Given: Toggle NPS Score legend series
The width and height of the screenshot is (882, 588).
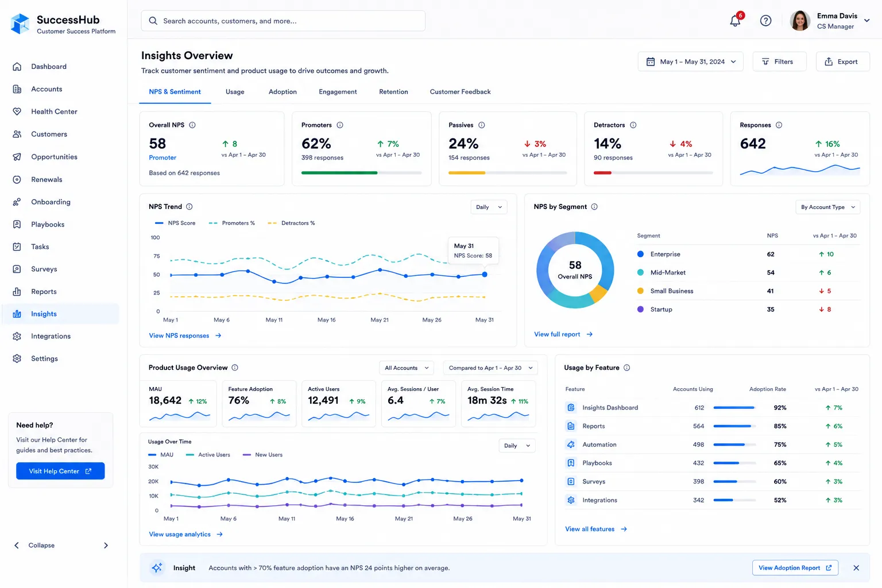Looking at the screenshot, I should pos(175,223).
